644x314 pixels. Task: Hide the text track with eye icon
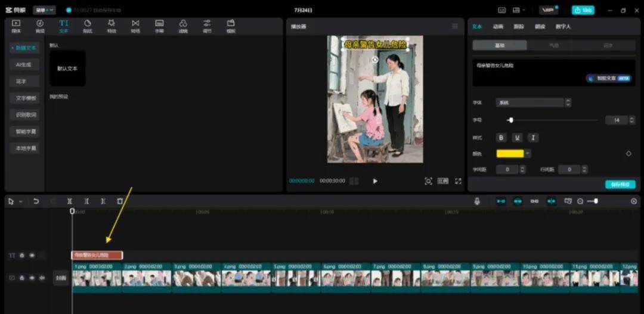pos(32,255)
